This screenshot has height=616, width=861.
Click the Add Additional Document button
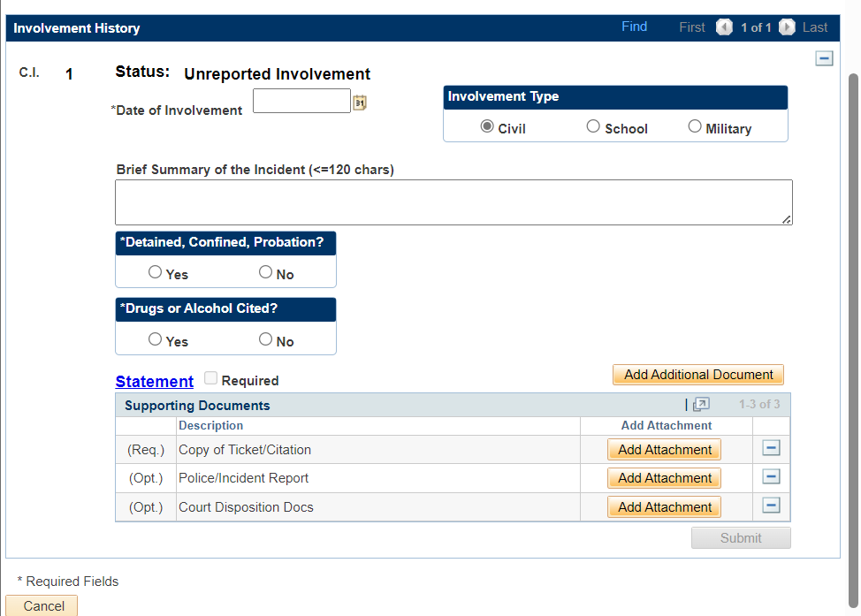(x=698, y=375)
